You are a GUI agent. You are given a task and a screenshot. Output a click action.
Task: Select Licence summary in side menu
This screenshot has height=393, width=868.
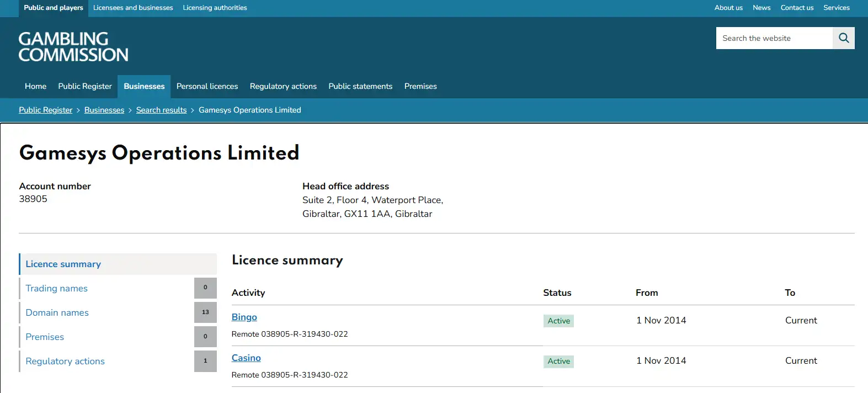(118, 264)
